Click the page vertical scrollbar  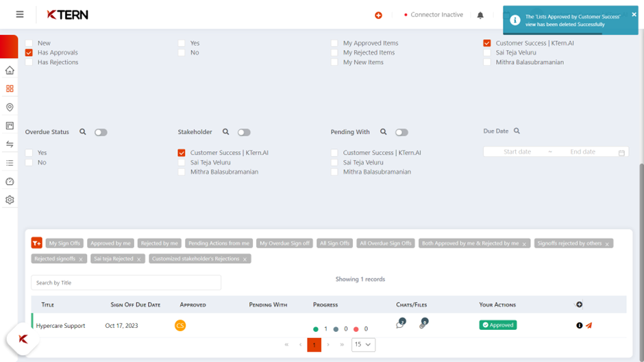pos(641,263)
